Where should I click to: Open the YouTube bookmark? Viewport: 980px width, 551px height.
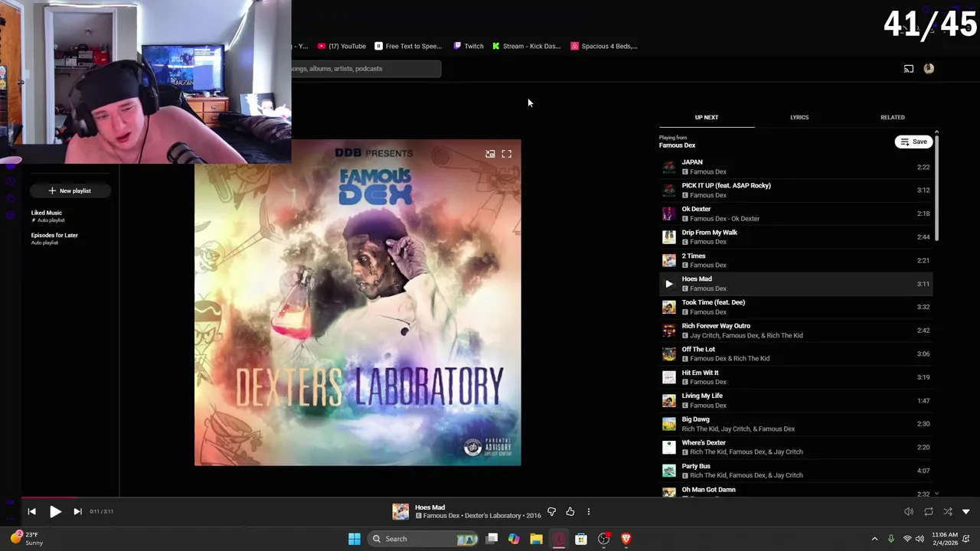click(x=342, y=46)
